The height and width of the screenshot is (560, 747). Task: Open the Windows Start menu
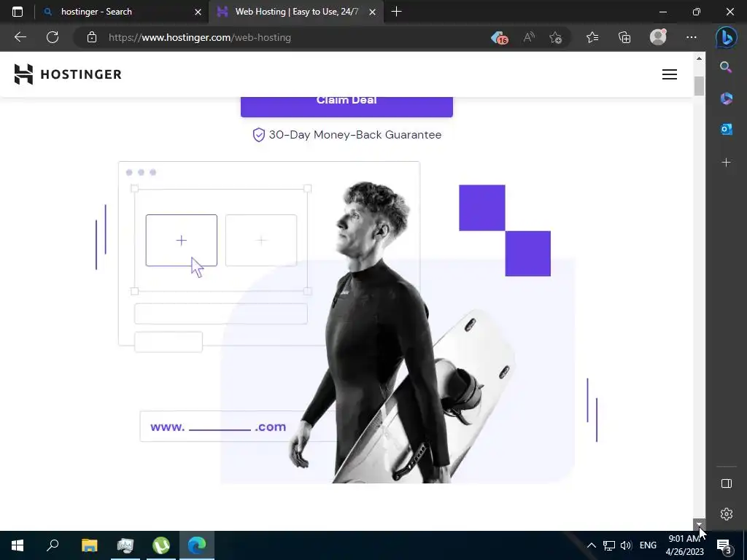coord(18,545)
